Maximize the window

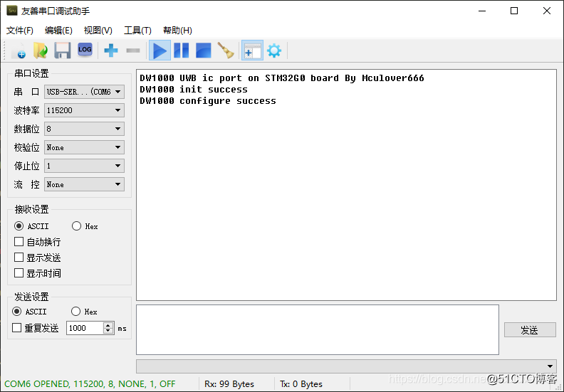(x=514, y=11)
